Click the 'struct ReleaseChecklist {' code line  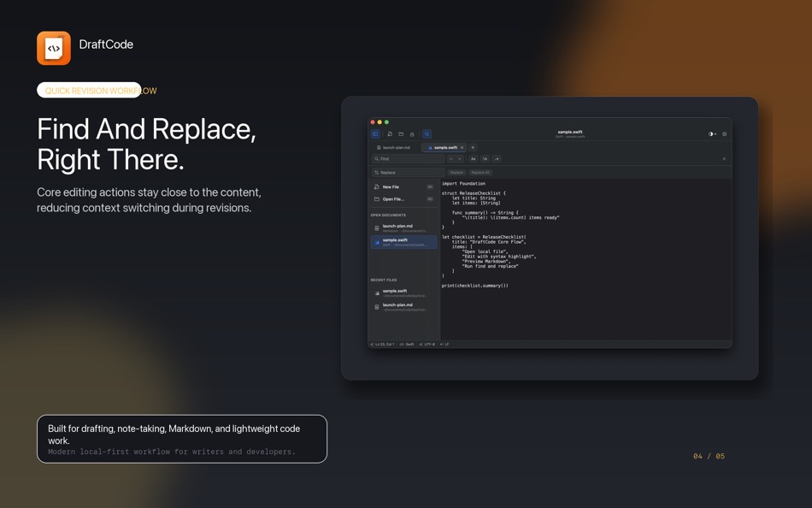[474, 193]
